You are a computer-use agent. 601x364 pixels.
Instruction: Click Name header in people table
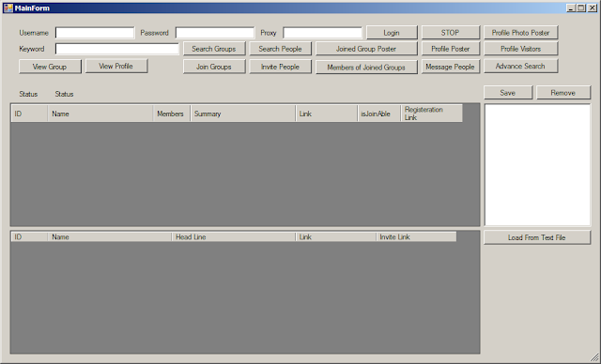tap(110, 237)
